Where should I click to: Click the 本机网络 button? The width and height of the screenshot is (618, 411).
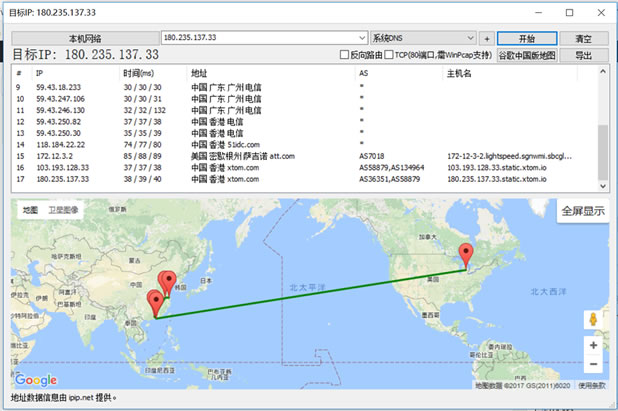pyautogui.click(x=84, y=38)
